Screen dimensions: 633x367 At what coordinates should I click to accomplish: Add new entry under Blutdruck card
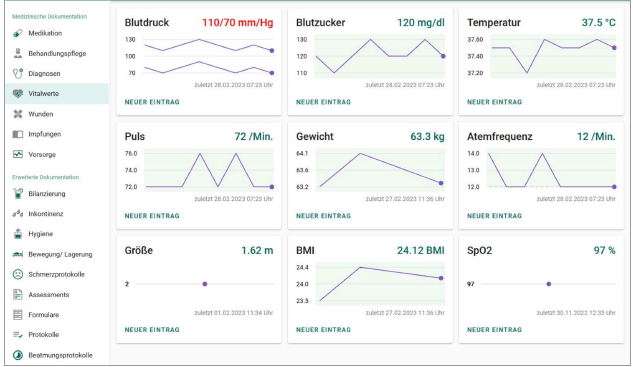(x=152, y=102)
